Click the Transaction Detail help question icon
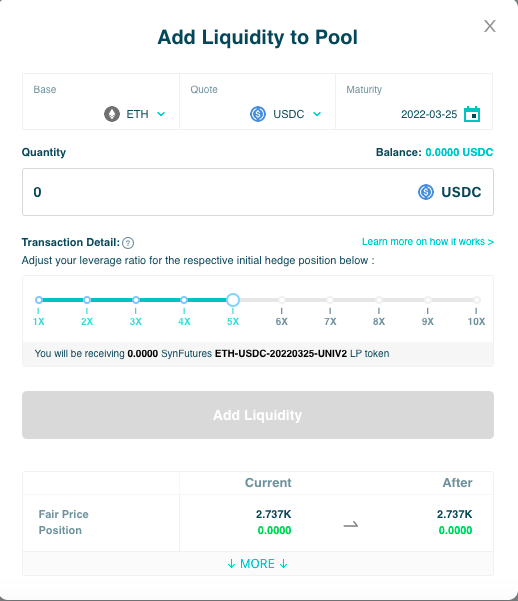The height and width of the screenshot is (601, 518). (128, 243)
